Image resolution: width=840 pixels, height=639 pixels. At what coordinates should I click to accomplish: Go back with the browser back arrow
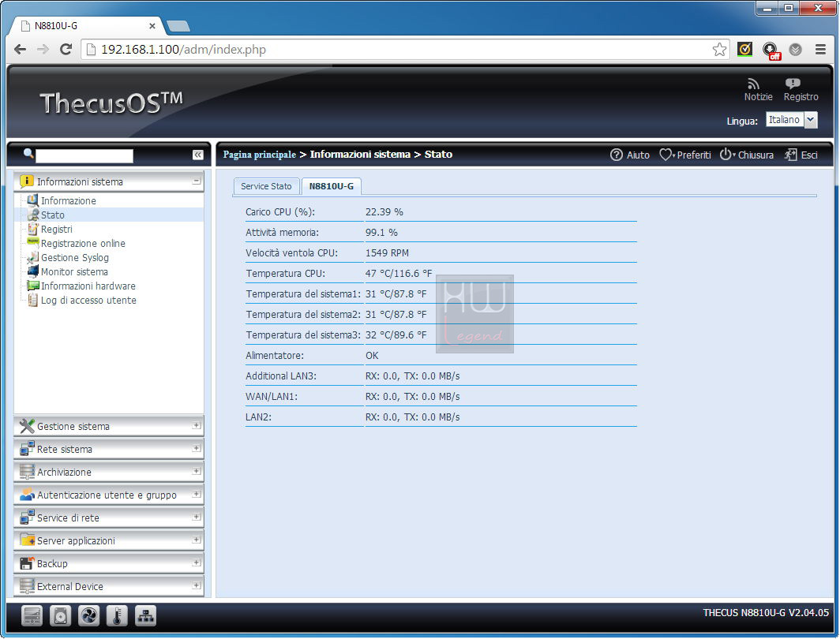pyautogui.click(x=21, y=50)
